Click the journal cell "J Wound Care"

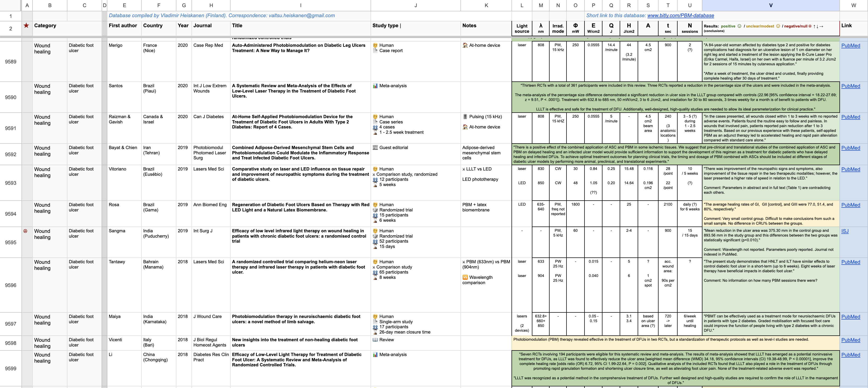[x=211, y=324]
